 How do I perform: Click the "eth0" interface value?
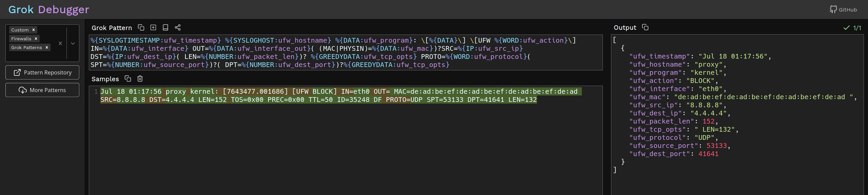pyautogui.click(x=710, y=89)
